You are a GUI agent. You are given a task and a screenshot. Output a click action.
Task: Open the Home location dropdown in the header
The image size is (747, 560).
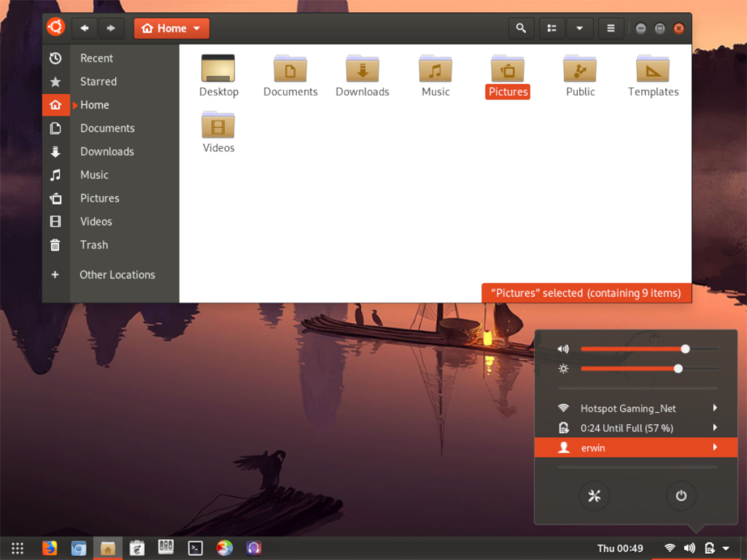tap(196, 28)
